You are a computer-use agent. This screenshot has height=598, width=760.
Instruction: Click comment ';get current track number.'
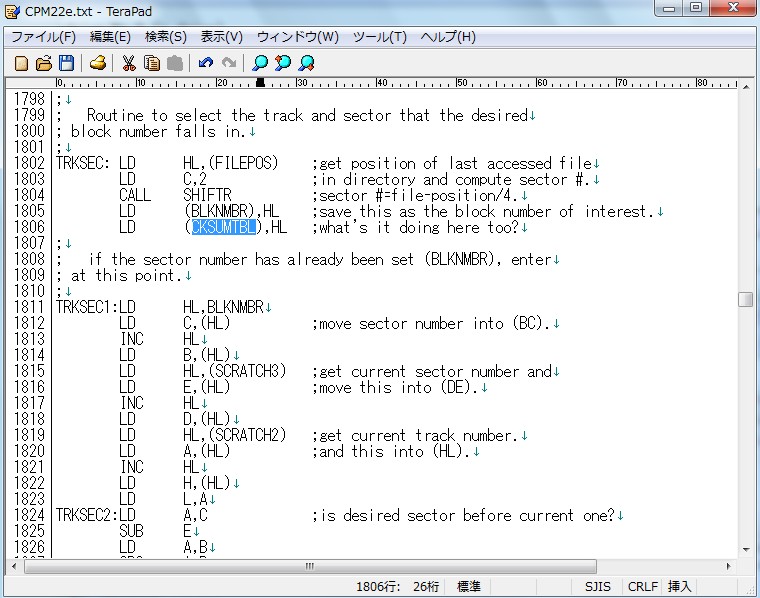[415, 435]
